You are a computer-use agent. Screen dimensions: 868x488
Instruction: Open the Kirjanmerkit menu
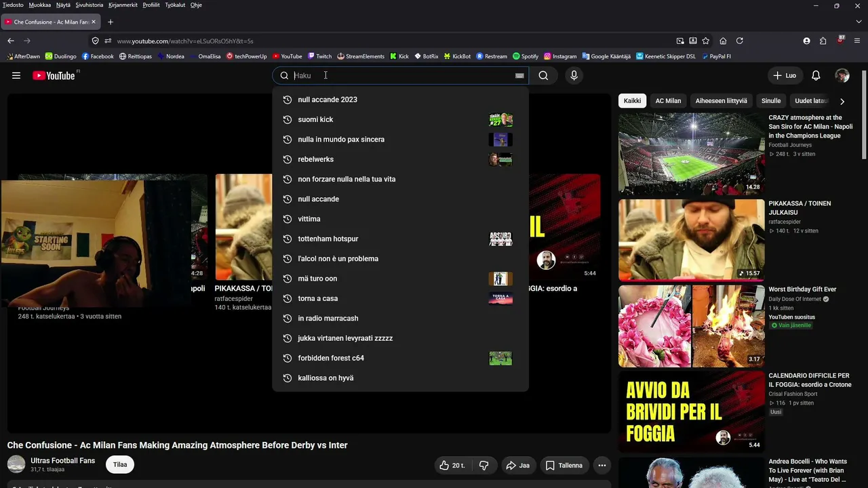(x=123, y=5)
